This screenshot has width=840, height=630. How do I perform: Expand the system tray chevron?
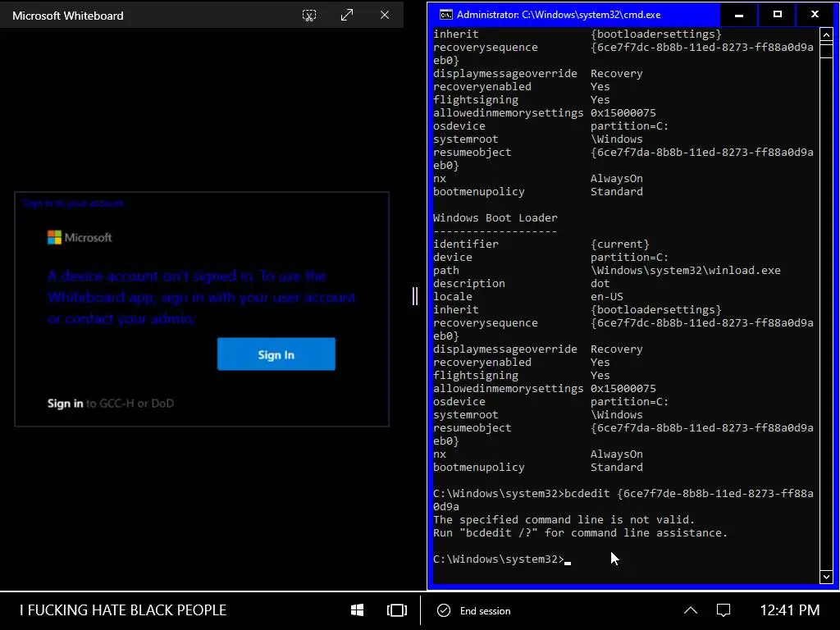[x=691, y=610]
